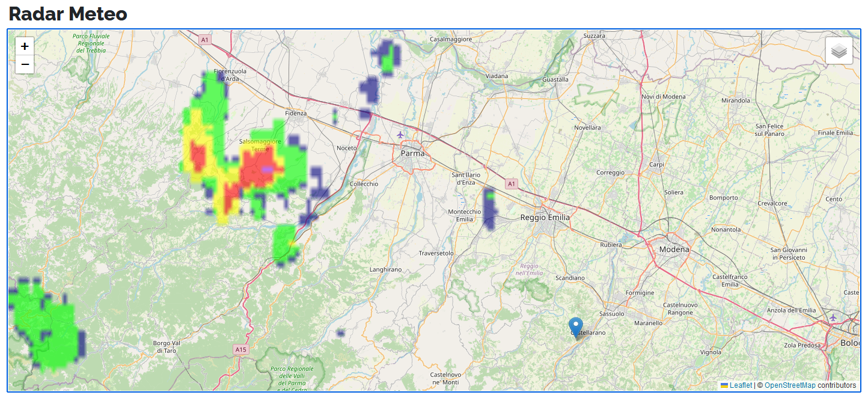Viewport: 868px width, 398px height.
Task: Click the Borgo Val di Taro label
Action: point(164,347)
